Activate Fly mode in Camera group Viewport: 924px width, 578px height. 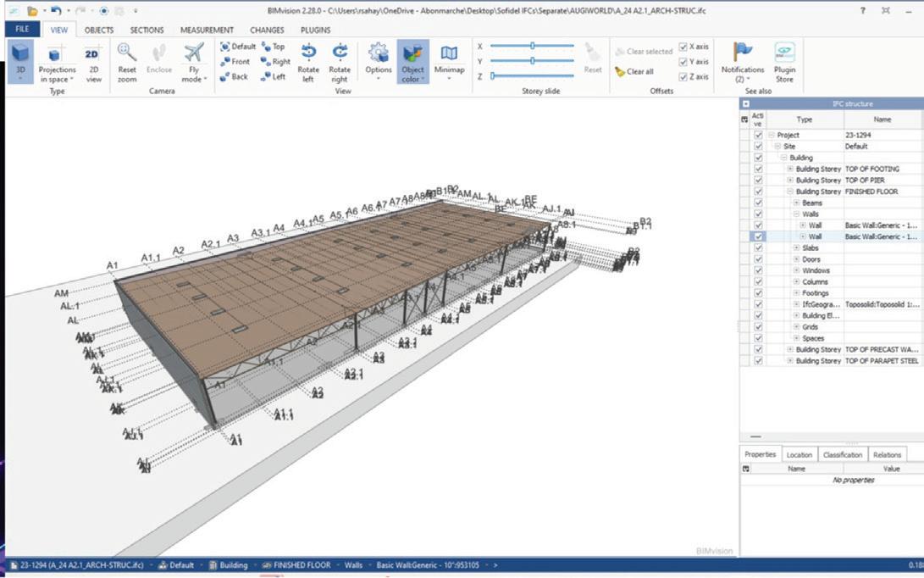point(194,54)
